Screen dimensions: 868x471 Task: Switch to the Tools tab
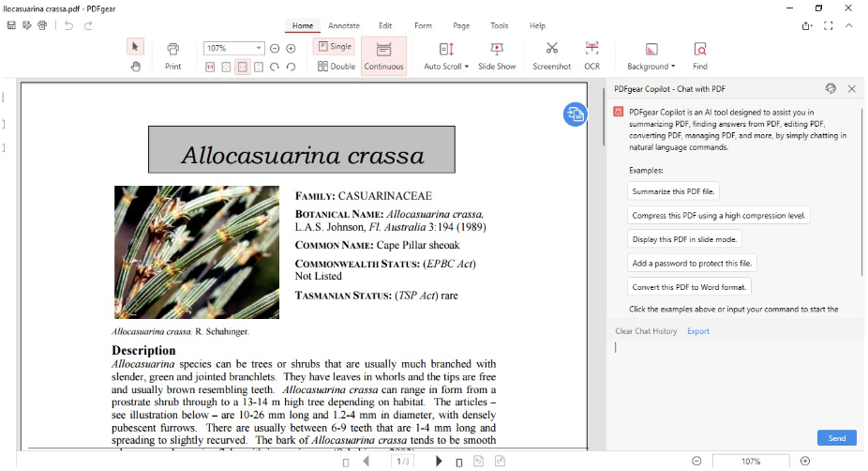tap(500, 25)
